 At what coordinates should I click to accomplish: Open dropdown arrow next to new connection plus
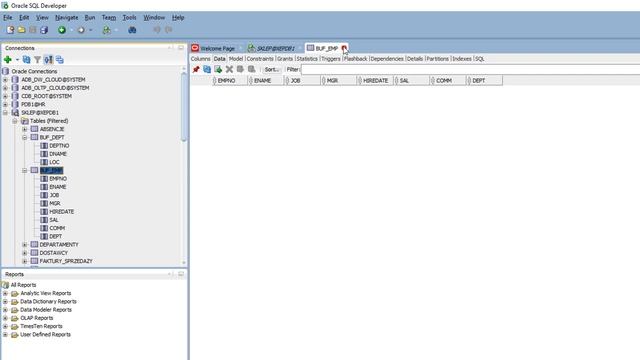[17, 60]
